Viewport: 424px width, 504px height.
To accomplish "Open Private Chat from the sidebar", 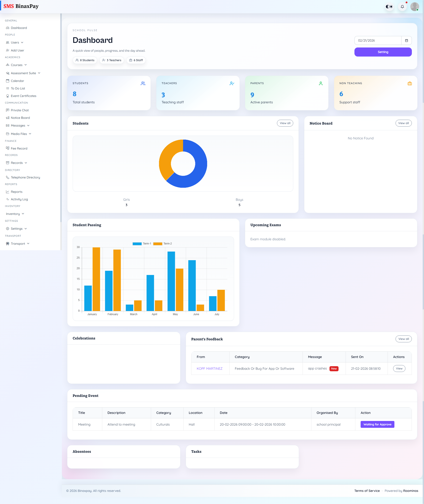I will (x=20, y=110).
